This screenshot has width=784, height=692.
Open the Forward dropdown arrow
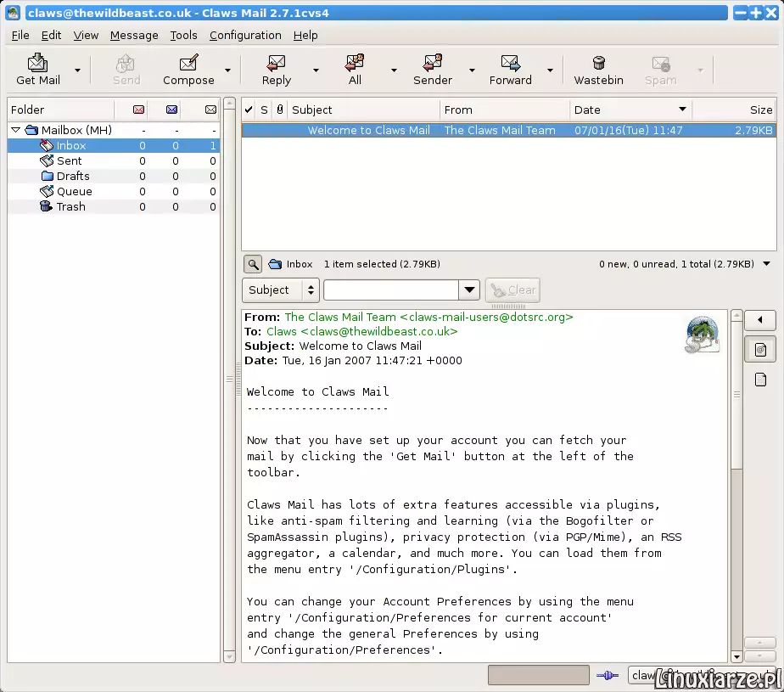click(x=550, y=70)
